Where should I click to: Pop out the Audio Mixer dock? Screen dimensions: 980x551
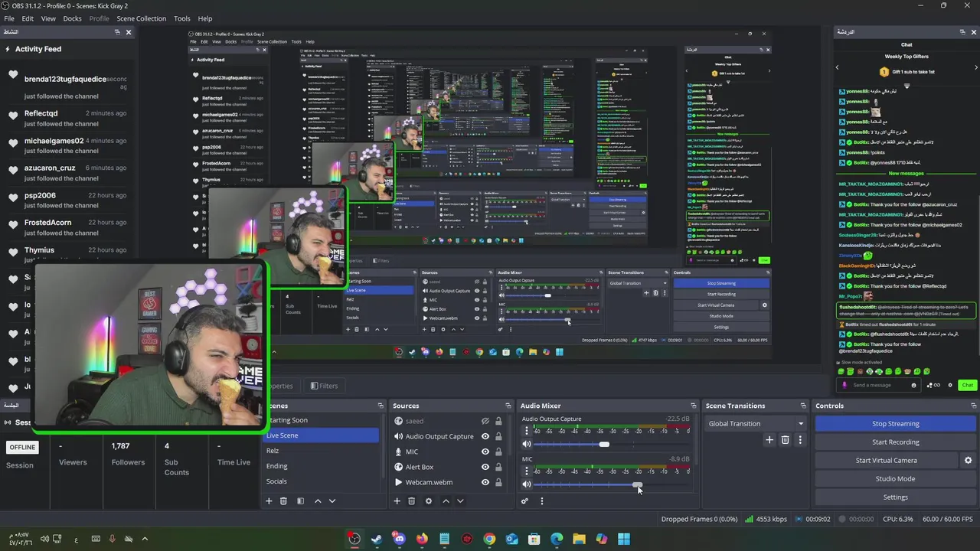click(x=694, y=406)
